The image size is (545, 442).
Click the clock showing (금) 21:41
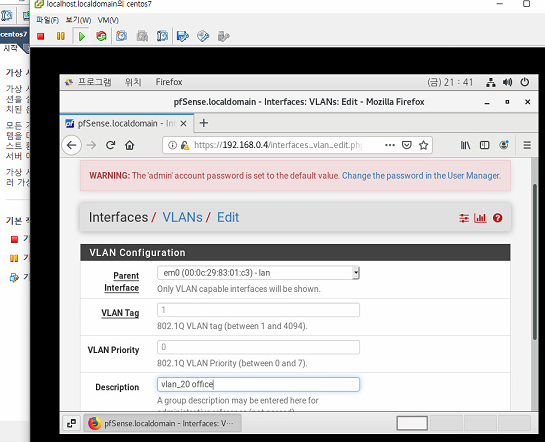[450, 82]
